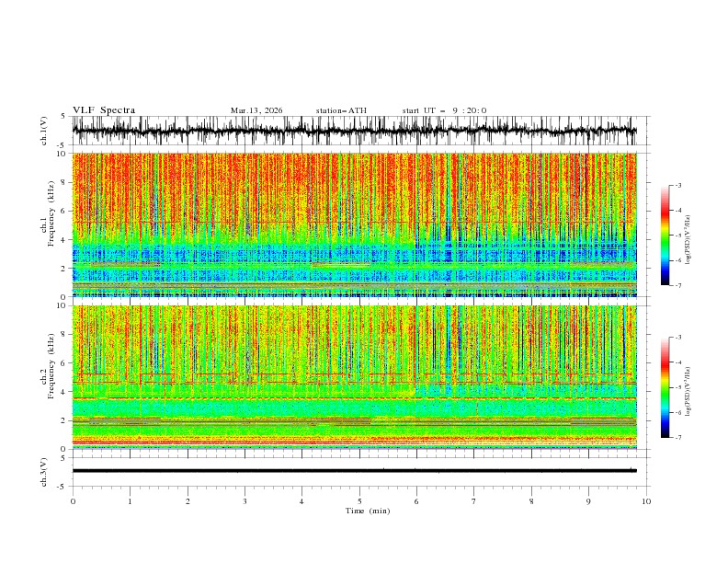Screen dimensions: 728x563
Task: Click the time axis tick label "5"
Action: coord(359,501)
